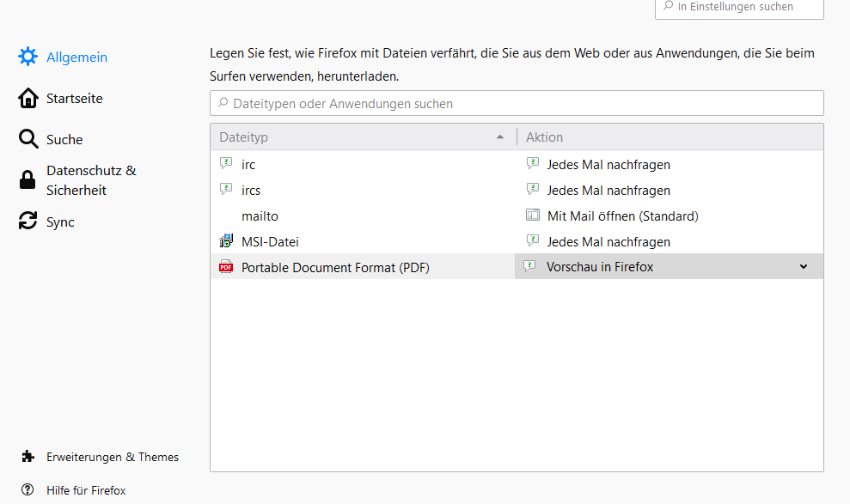Open Erweiterungen & Themes
The image size is (850, 504).
pyautogui.click(x=112, y=457)
